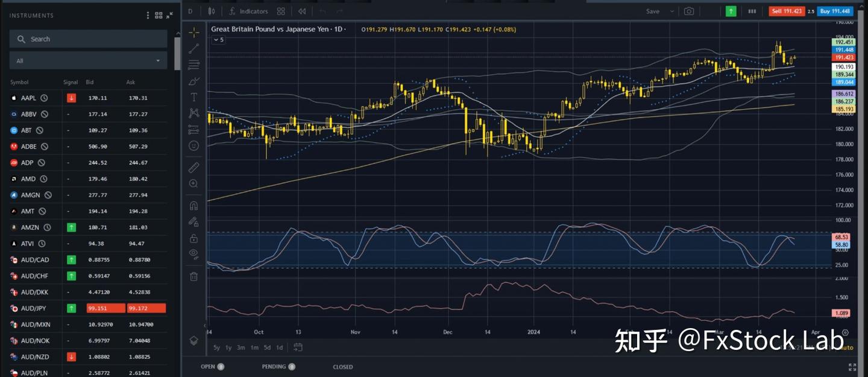868x377 pixels.
Task: Take a chart snapshot with the camera icon
Action: click(689, 11)
